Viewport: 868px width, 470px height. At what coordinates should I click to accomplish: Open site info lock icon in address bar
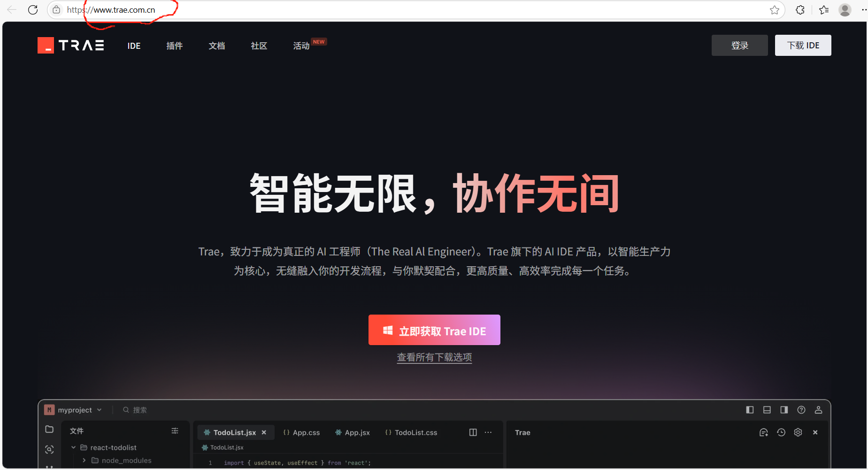[x=56, y=10]
